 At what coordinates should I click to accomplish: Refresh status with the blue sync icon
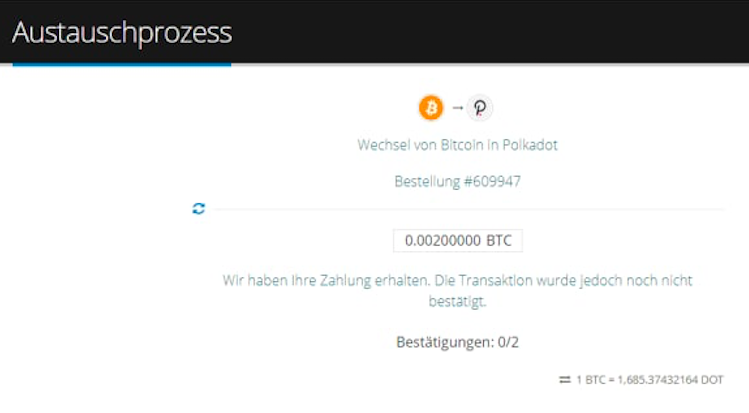pyautogui.click(x=199, y=209)
